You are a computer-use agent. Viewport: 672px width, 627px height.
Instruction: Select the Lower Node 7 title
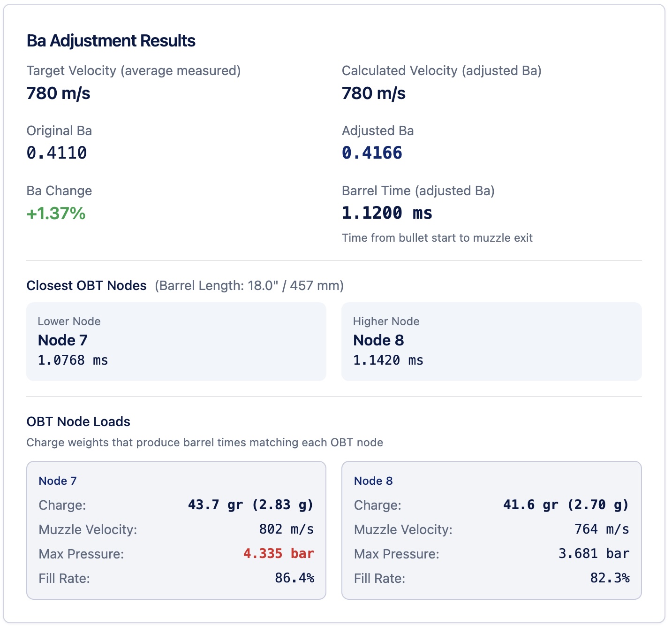pos(63,340)
